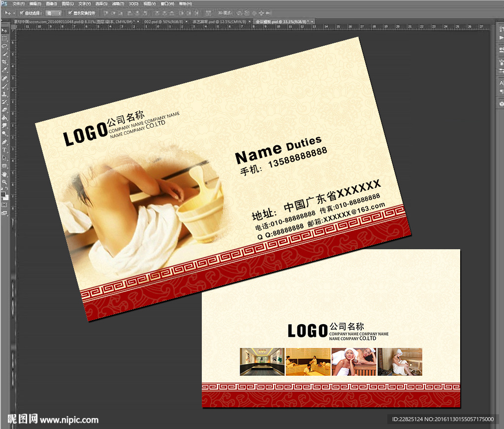This screenshot has height=429, width=504.
Task: Select the Dodge tool
Action: pos(4,133)
